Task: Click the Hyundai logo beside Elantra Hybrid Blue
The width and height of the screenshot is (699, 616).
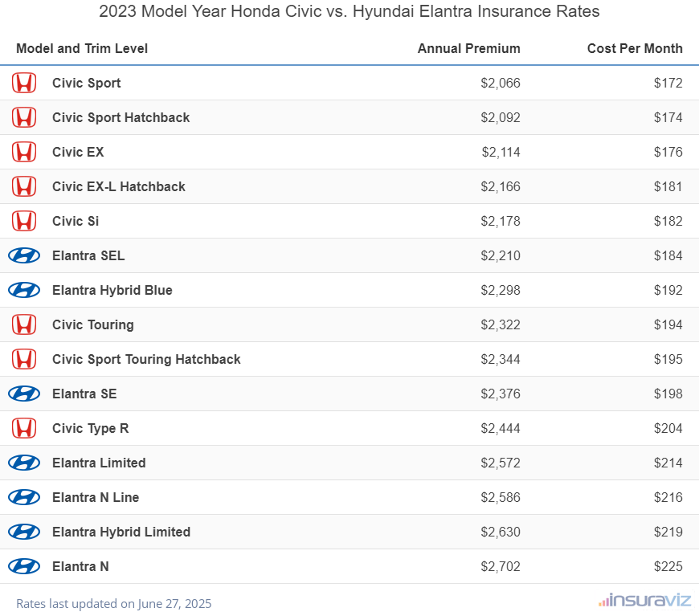Action: tap(24, 290)
